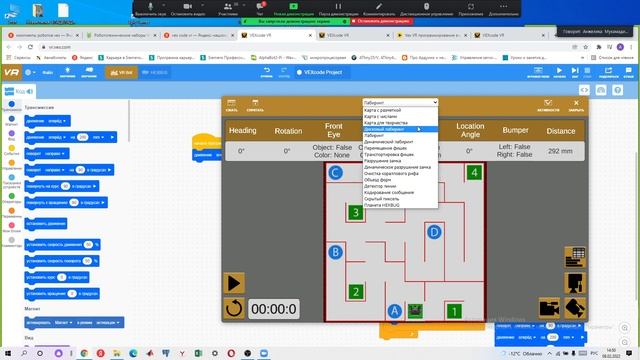640x360 pixels.
Task: Open the dashboard table icon in the playground
Action: click(x=575, y=257)
